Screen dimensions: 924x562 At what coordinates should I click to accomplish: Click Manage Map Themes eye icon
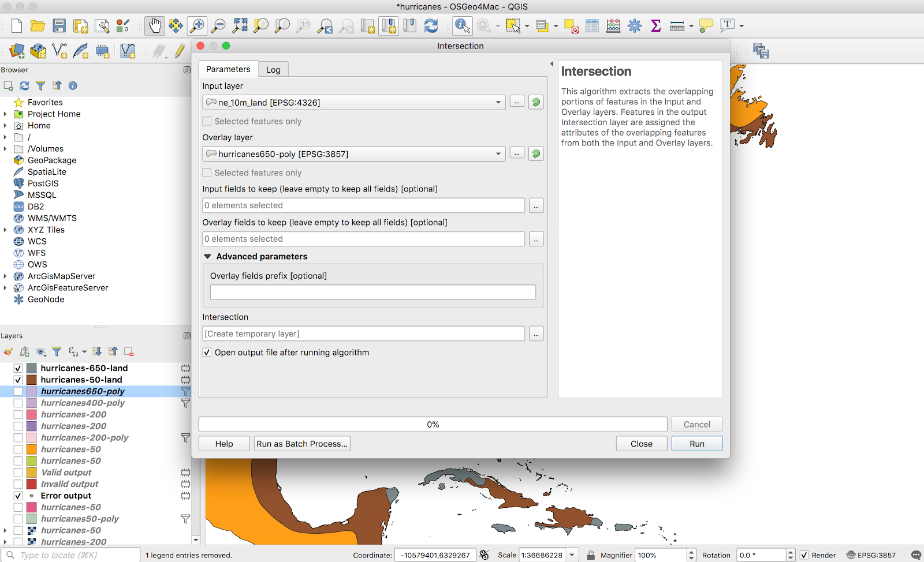(40, 351)
